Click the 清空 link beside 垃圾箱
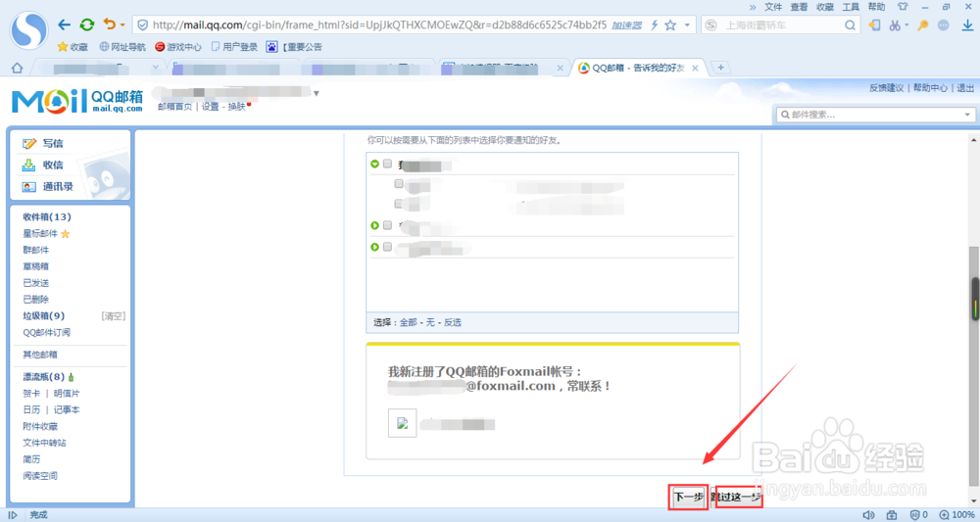The image size is (980, 522). (x=113, y=316)
